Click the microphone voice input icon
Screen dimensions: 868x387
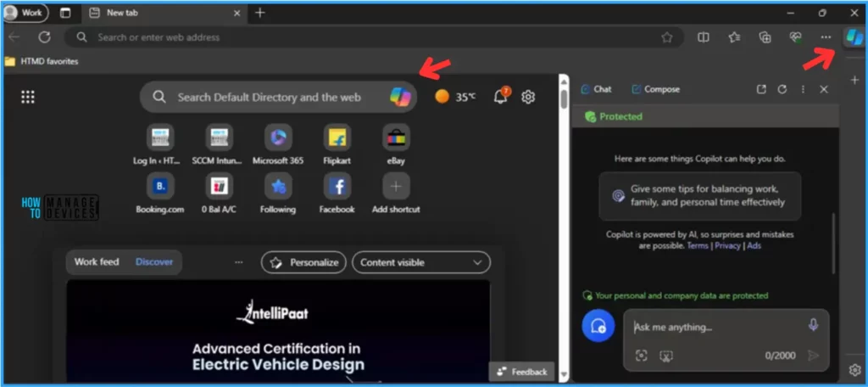pos(813,325)
